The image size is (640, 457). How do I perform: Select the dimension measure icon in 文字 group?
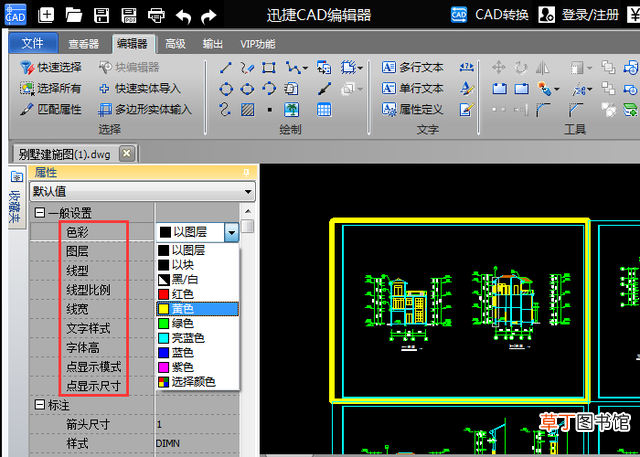(x=467, y=67)
